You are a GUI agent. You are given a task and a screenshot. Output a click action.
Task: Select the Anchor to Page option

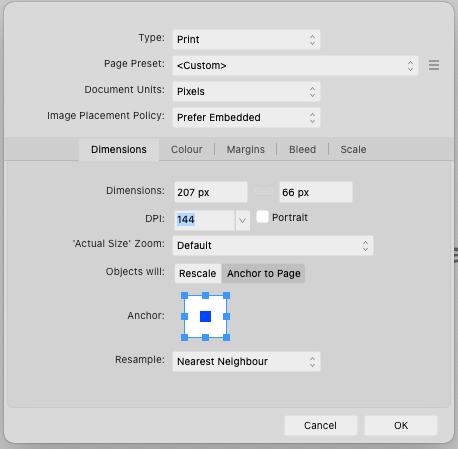point(263,273)
